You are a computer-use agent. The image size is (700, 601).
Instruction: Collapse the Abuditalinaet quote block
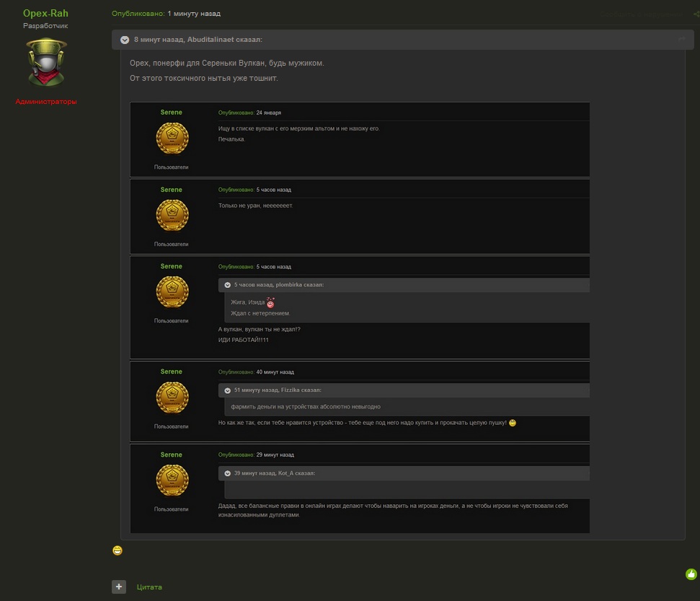[x=125, y=40]
